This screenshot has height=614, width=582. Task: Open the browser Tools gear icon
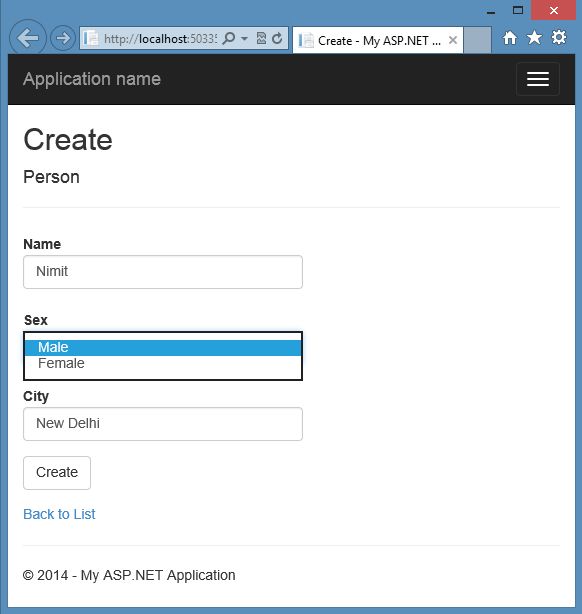click(x=559, y=38)
